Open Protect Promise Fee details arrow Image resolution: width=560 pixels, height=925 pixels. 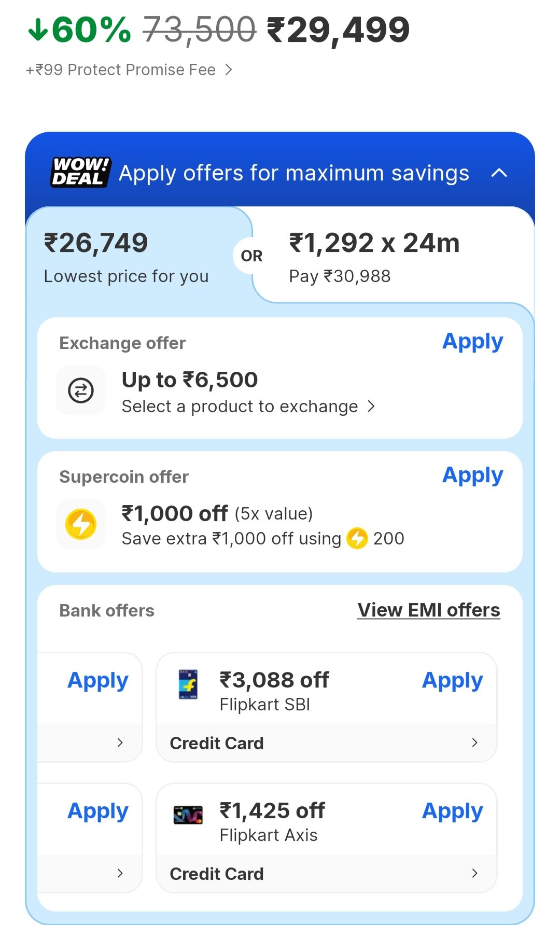point(229,69)
